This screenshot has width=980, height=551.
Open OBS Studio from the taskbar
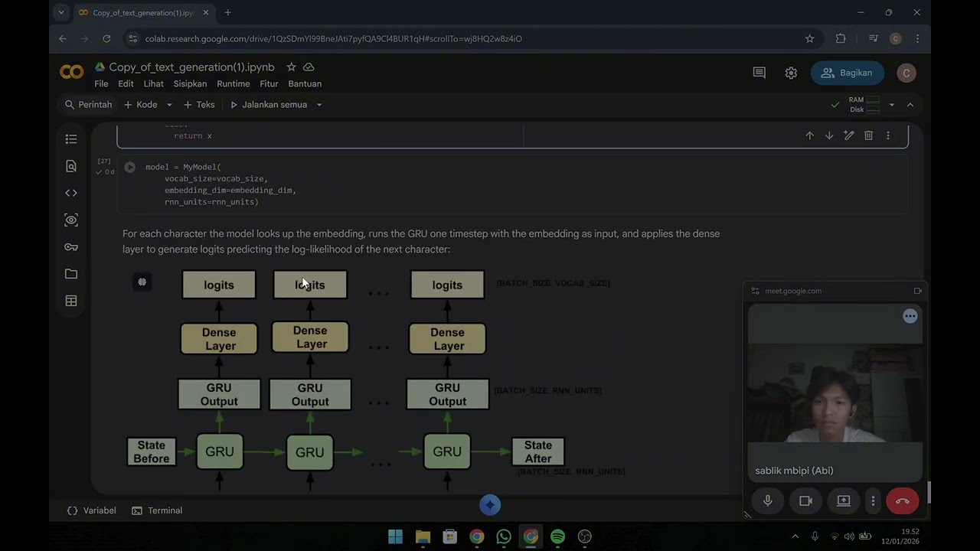point(585,536)
